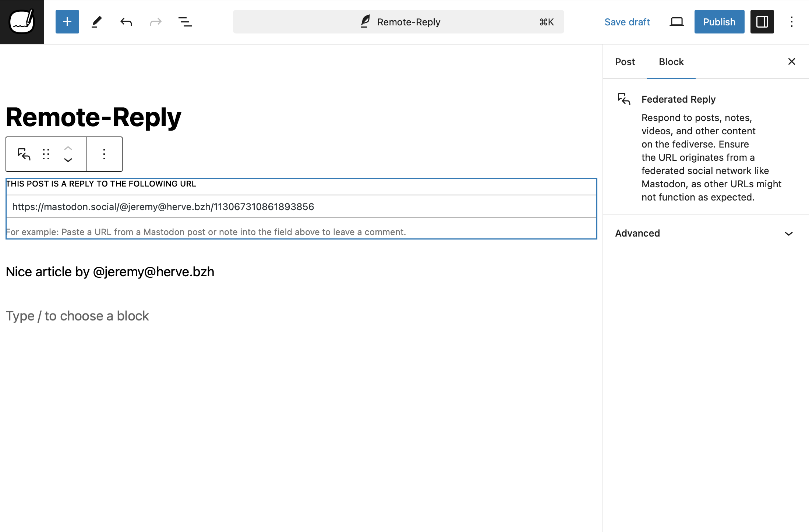Click the drag handle in block toolbar

(x=46, y=154)
